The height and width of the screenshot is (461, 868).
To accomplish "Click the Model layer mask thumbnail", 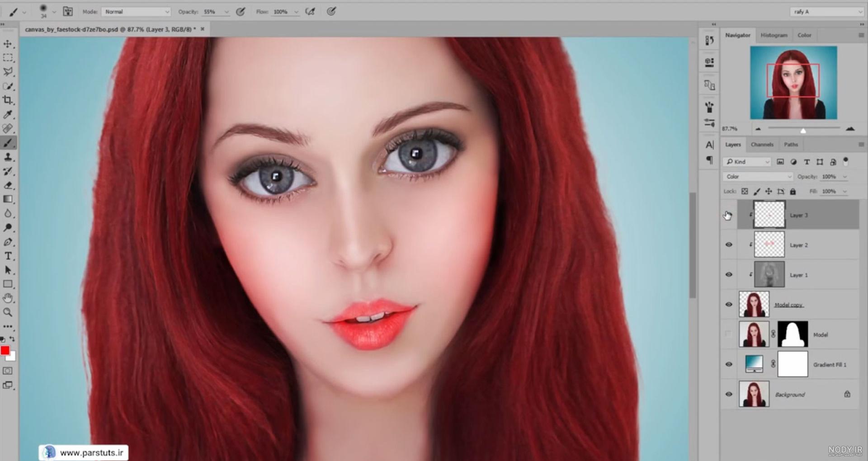I will pos(793,334).
